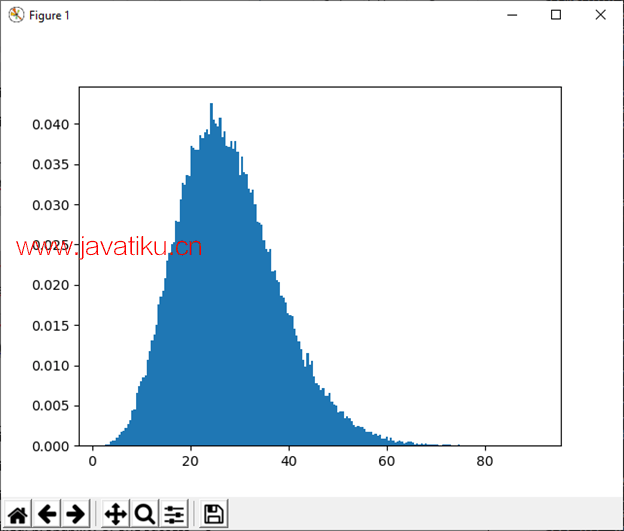Minimize the Figure 1 window
Viewport: 624px width, 531px height.
pyautogui.click(x=512, y=15)
